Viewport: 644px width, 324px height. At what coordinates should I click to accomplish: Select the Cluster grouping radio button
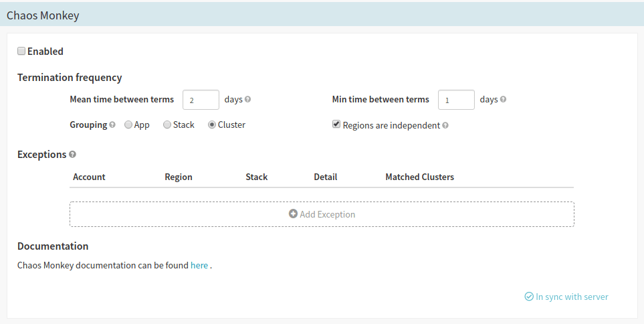[212, 125]
